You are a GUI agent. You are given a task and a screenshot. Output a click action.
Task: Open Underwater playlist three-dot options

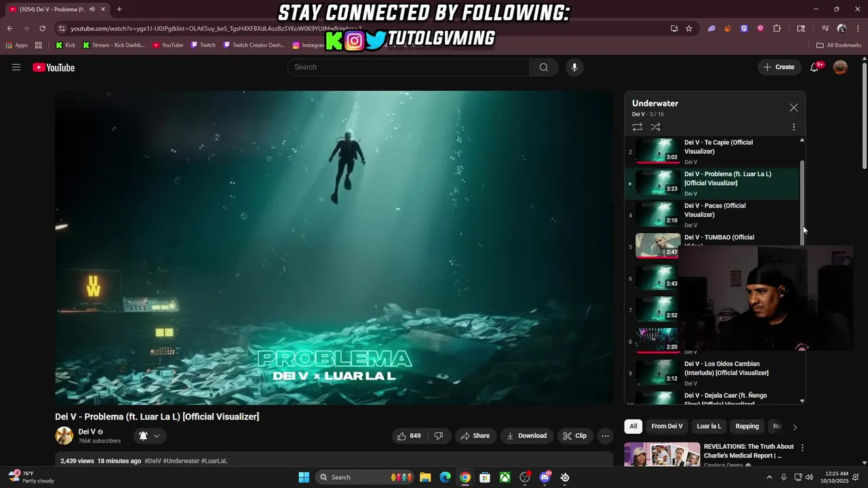793,127
